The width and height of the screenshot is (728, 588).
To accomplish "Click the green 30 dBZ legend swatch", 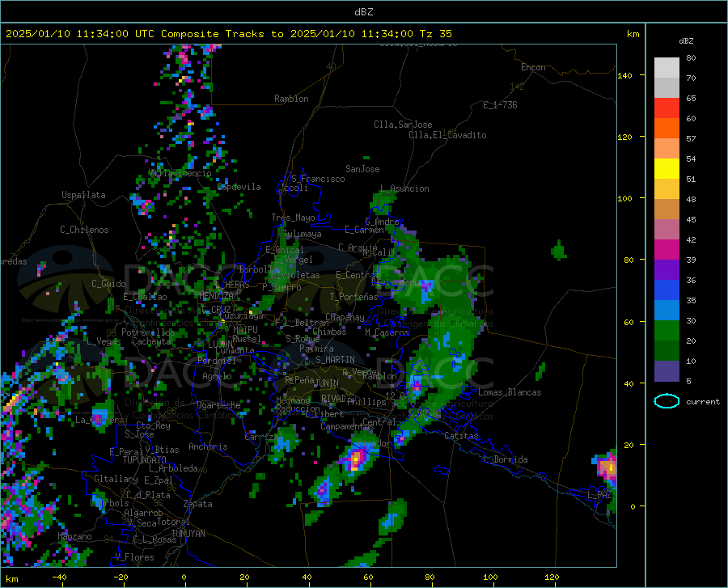I will click(667, 330).
